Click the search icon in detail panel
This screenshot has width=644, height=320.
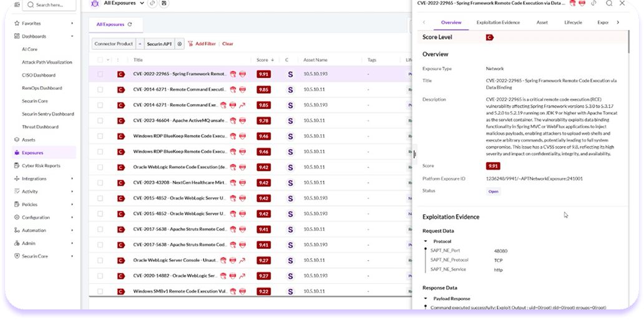[609, 3]
